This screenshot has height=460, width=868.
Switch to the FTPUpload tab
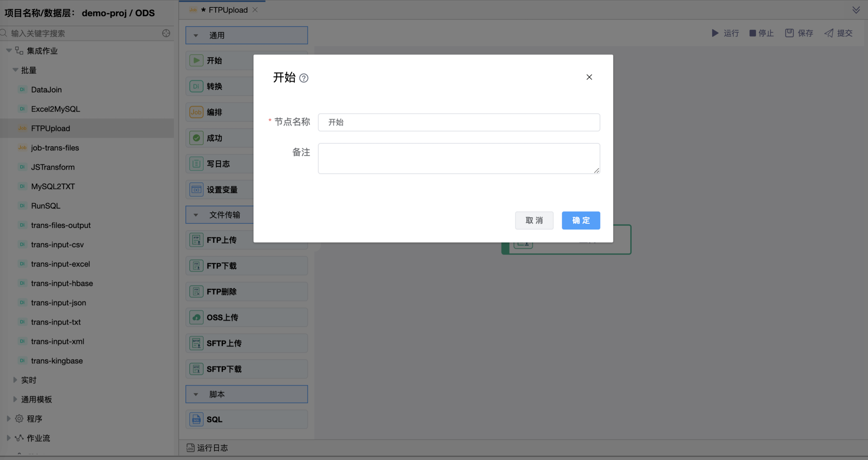point(228,10)
